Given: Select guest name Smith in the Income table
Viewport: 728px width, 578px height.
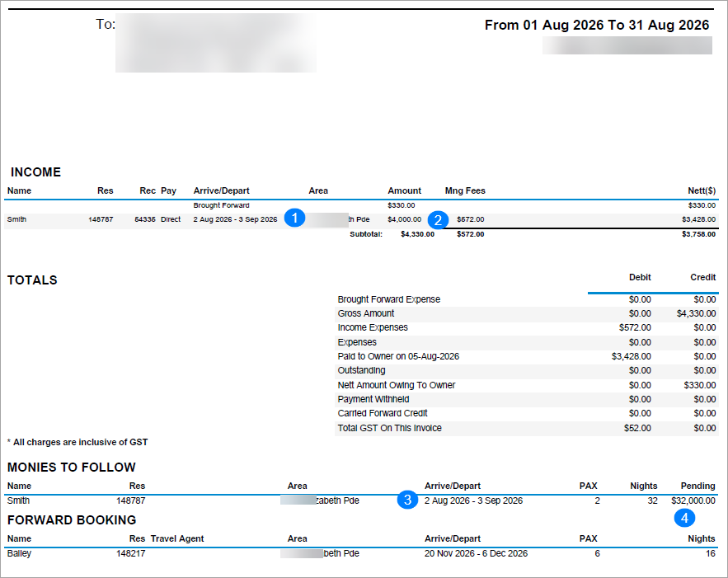Looking at the screenshot, I should pos(16,219).
